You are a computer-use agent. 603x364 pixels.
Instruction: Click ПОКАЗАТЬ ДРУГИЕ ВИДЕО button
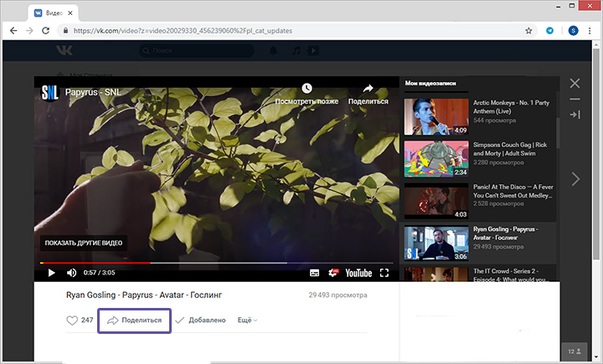tap(84, 243)
